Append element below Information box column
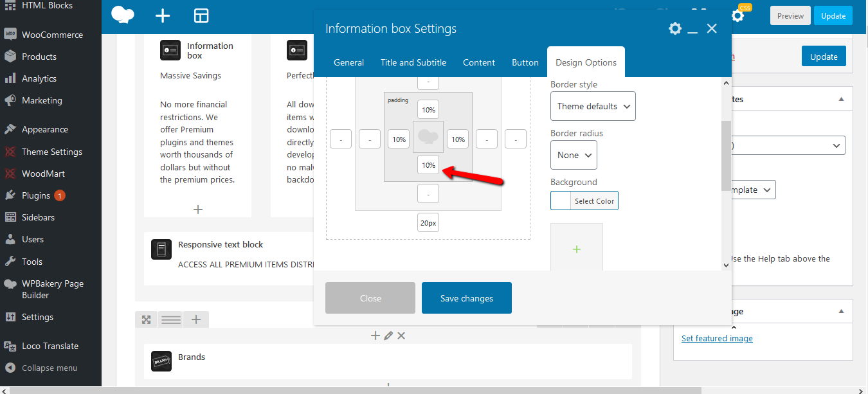868x394 pixels. (198, 210)
